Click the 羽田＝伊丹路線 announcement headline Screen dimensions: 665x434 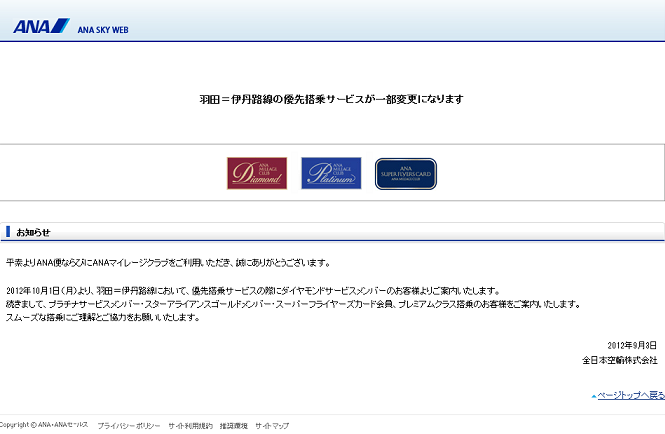[x=332, y=99]
